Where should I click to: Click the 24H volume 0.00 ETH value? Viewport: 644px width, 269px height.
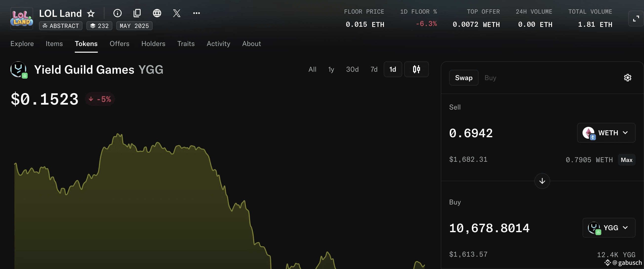coord(535,24)
